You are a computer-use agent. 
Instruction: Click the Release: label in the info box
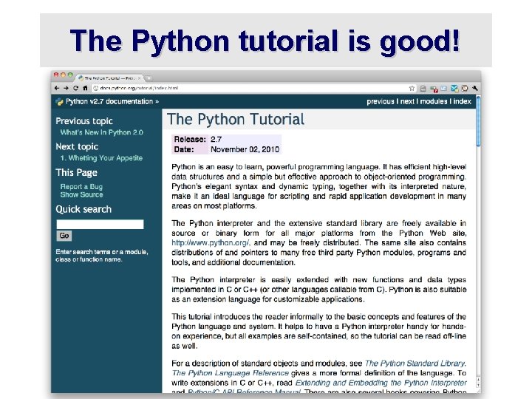click(190, 140)
